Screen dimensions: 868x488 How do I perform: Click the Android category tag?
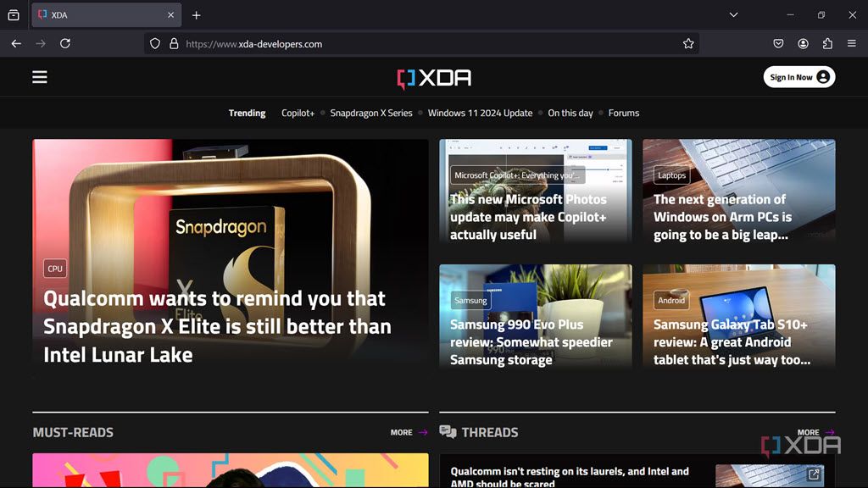[671, 301]
